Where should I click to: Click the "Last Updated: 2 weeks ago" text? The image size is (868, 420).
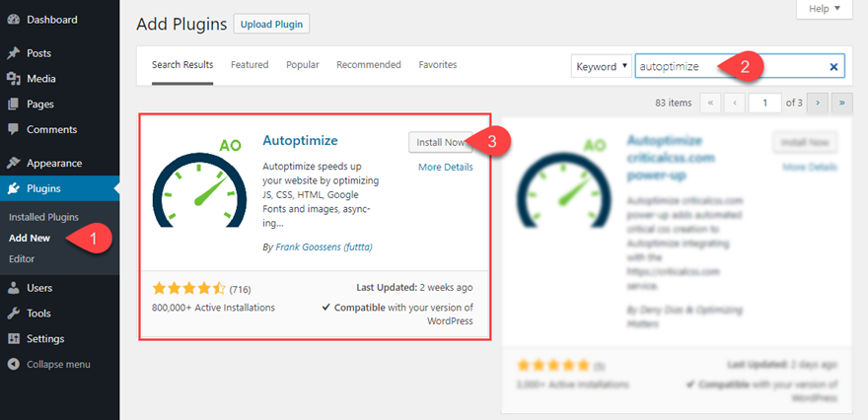pyautogui.click(x=414, y=288)
